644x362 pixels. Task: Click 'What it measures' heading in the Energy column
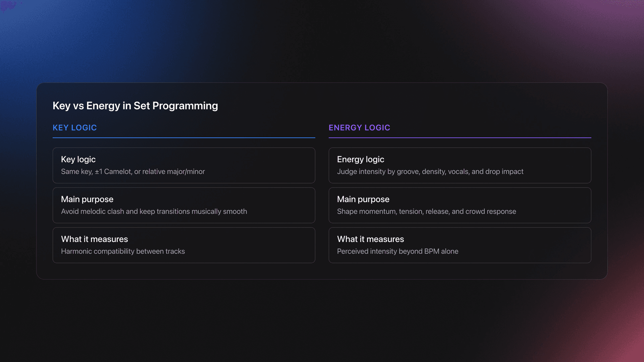(370, 239)
